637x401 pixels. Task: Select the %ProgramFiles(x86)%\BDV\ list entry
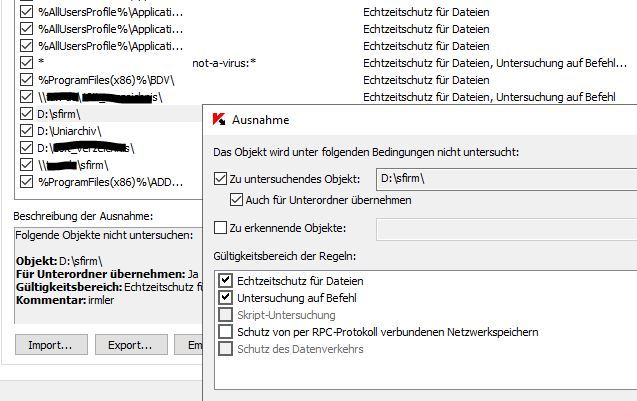coord(84,80)
